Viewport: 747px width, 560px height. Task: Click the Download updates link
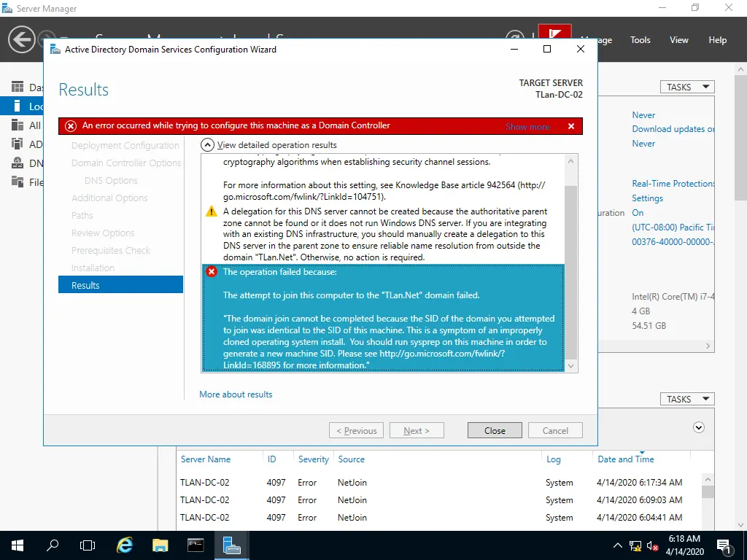click(673, 129)
